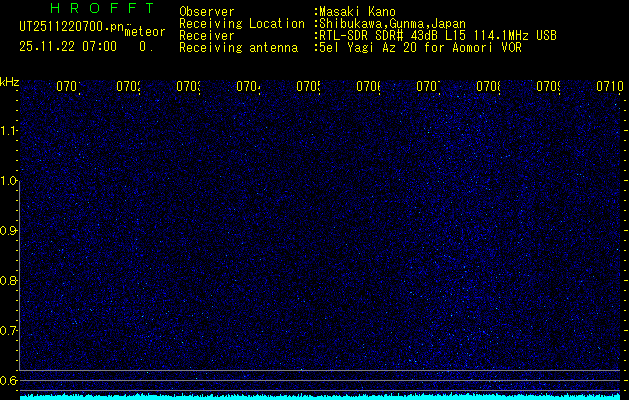
Task: Click the 0.9 frequency axis label
Action: pos(9,231)
